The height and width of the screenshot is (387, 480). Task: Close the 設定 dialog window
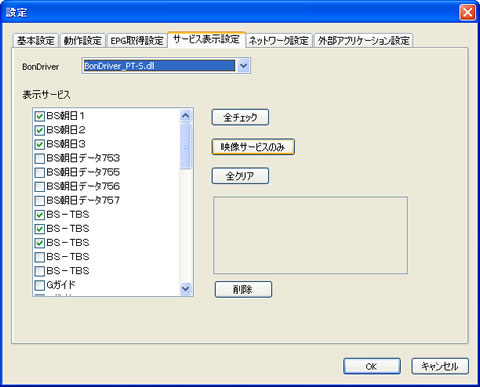coord(467,13)
